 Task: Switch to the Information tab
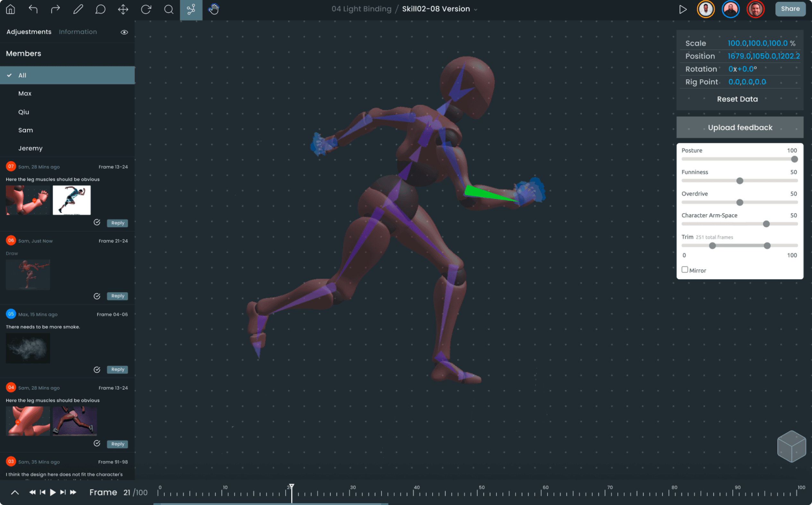(78, 32)
